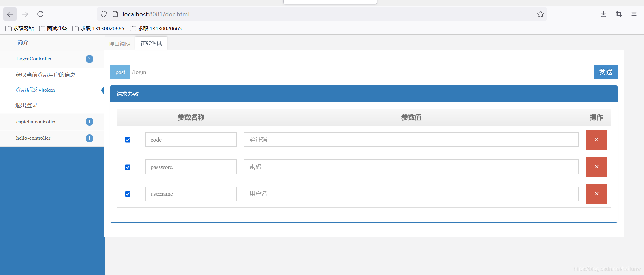Edit the code parameter name field

(x=191, y=140)
